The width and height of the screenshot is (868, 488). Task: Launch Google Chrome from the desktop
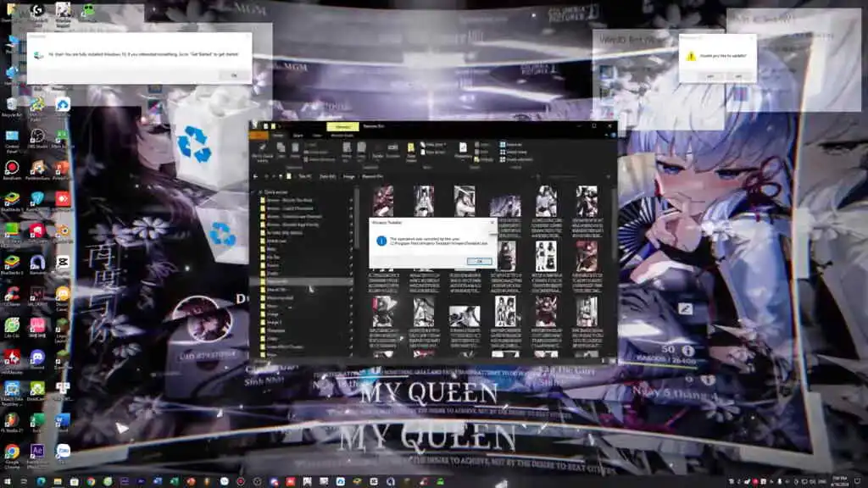point(12,455)
